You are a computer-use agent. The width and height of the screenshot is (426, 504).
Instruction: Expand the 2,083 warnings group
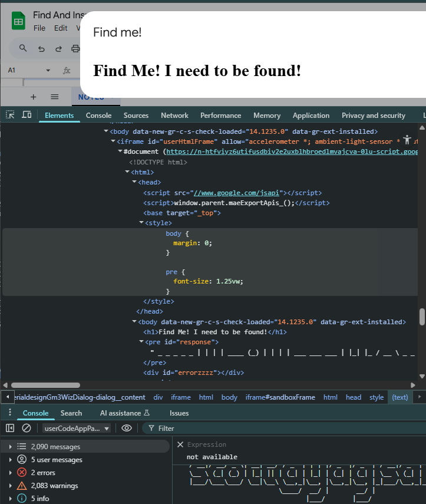(x=10, y=486)
